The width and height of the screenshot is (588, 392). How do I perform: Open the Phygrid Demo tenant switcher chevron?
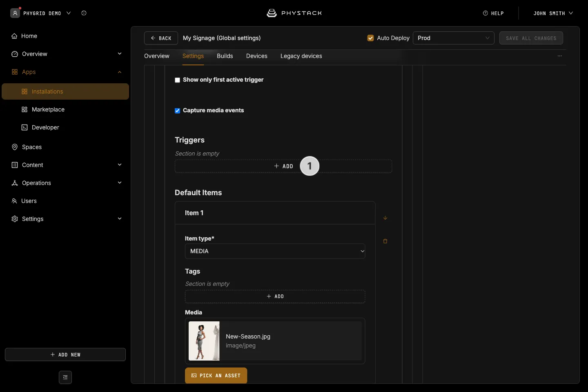tap(69, 13)
